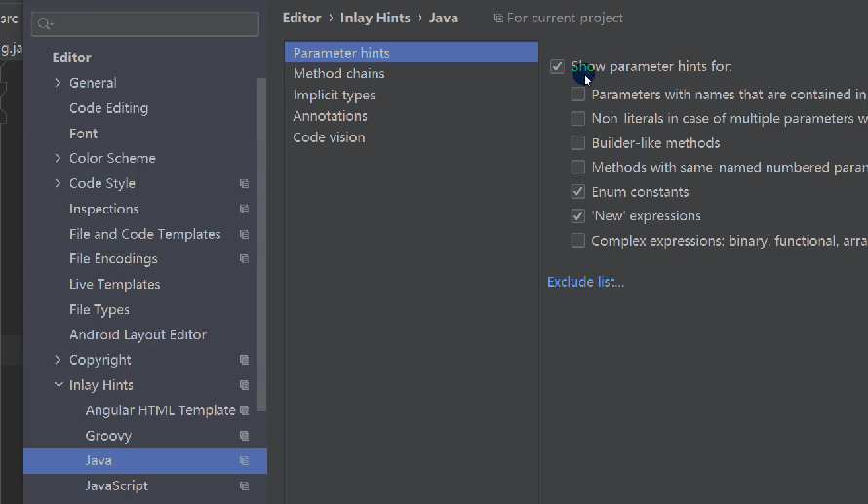Open the Exclude list link

pos(585,282)
